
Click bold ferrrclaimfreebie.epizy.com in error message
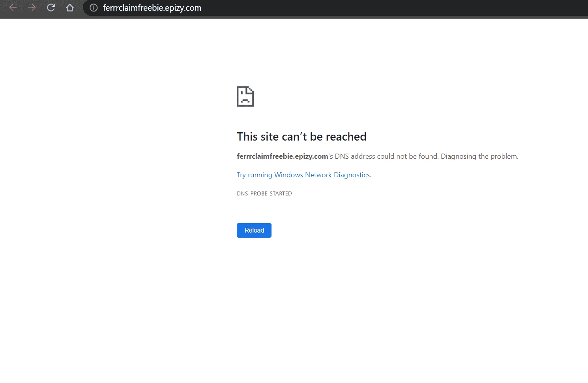pyautogui.click(x=283, y=156)
